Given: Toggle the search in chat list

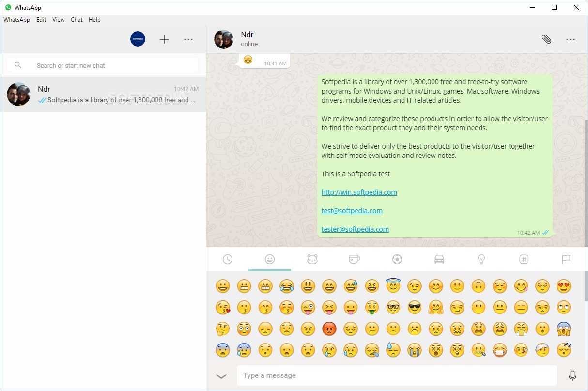Looking at the screenshot, I should 17,64.
